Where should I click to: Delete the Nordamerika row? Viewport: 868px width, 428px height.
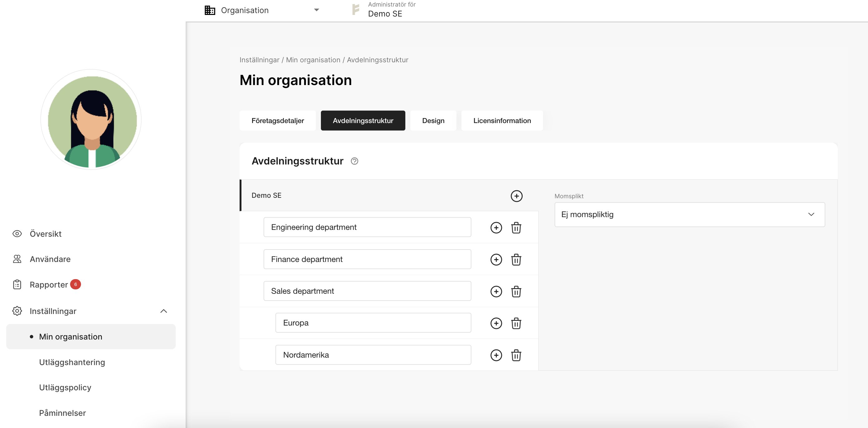pyautogui.click(x=516, y=355)
